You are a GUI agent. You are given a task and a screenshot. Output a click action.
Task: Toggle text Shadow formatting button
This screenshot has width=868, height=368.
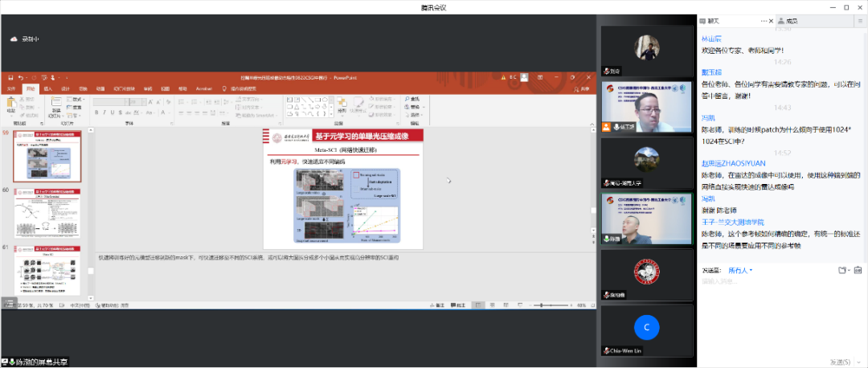pos(120,112)
